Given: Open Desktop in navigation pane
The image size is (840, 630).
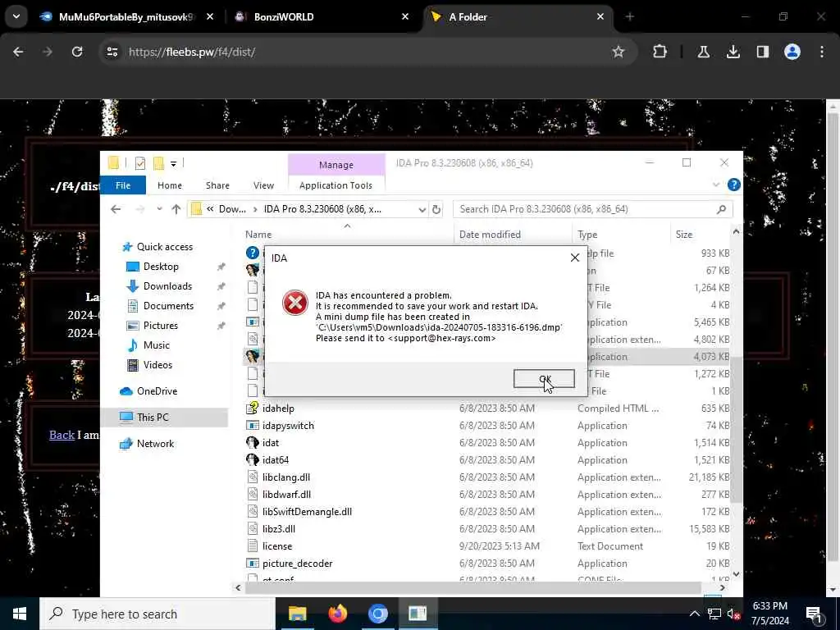Looking at the screenshot, I should tap(161, 267).
